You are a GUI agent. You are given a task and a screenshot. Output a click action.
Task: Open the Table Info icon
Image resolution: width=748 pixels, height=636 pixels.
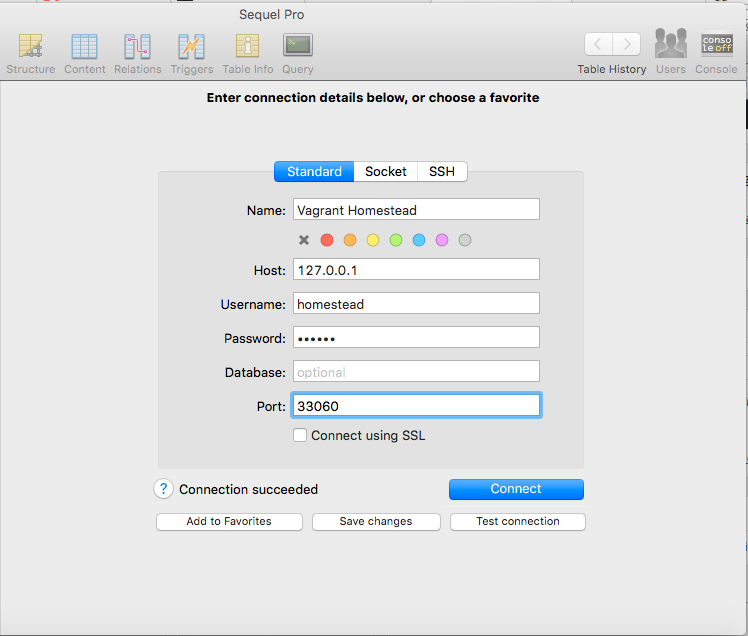coord(248,46)
